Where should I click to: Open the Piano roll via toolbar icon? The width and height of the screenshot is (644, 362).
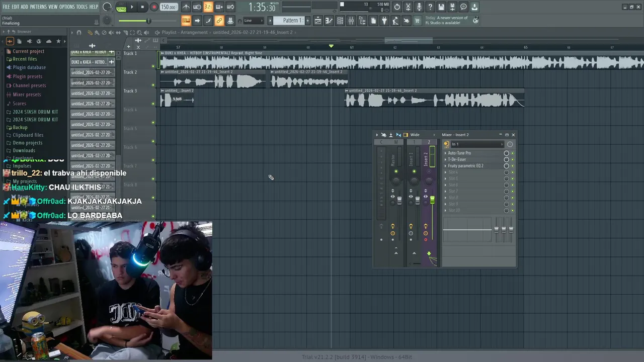pyautogui.click(x=329, y=21)
